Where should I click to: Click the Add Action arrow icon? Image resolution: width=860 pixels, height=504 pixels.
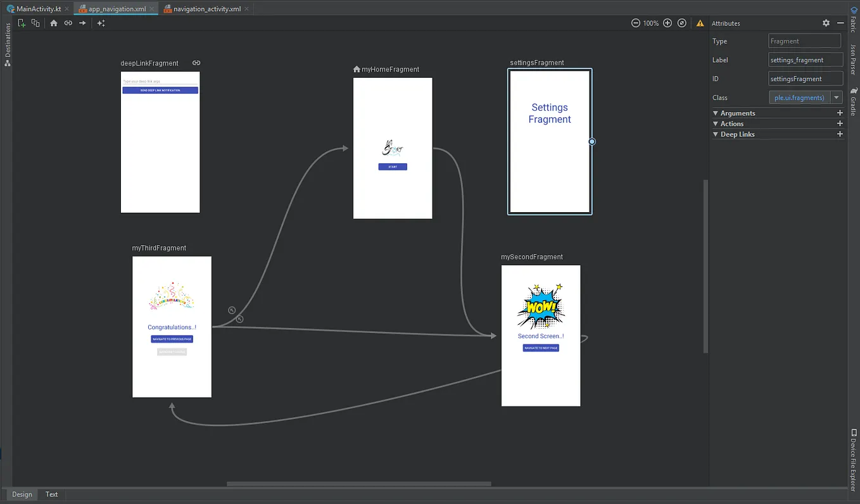click(x=82, y=22)
